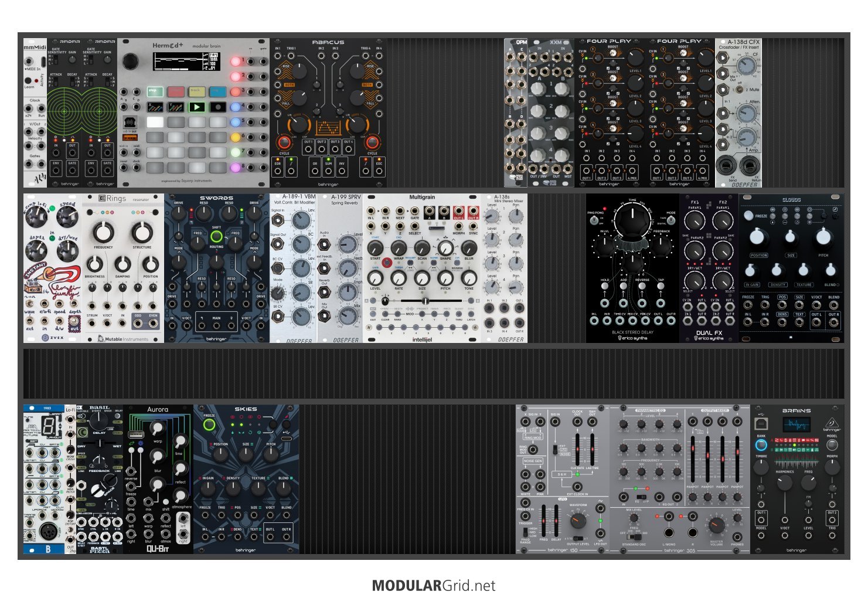Click the Frequency knob on Rings
This screenshot has width=868, height=598.
pos(103,232)
